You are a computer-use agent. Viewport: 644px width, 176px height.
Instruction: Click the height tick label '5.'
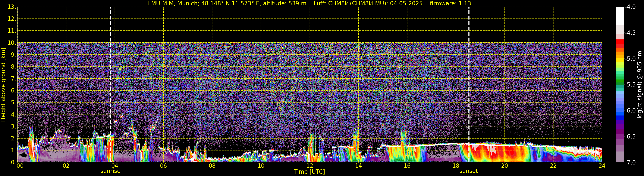tap(13, 103)
